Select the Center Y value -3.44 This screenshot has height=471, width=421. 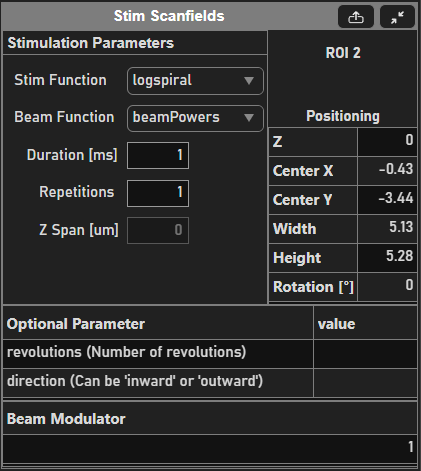pyautogui.click(x=387, y=200)
